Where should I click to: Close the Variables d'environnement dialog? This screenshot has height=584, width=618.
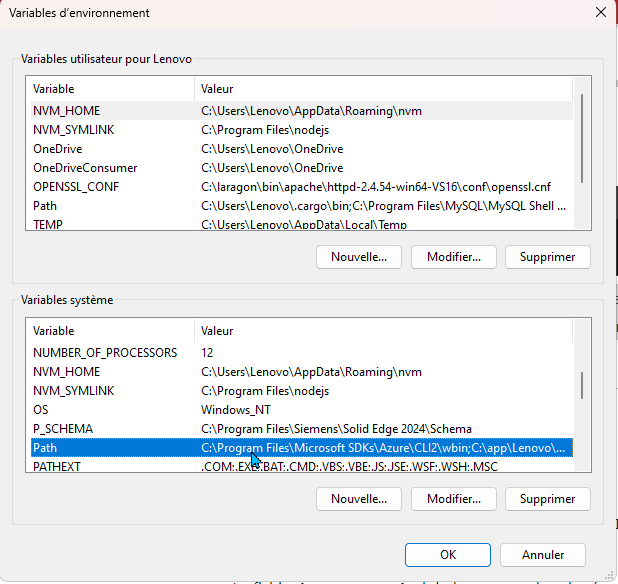pyautogui.click(x=599, y=13)
